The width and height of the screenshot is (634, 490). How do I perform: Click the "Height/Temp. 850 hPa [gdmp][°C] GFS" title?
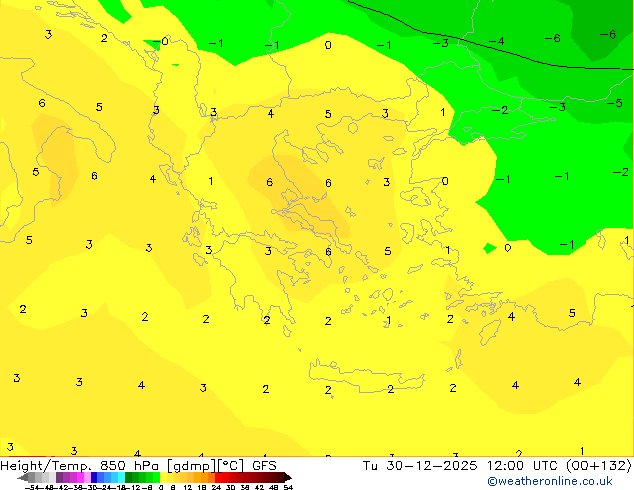(138, 466)
